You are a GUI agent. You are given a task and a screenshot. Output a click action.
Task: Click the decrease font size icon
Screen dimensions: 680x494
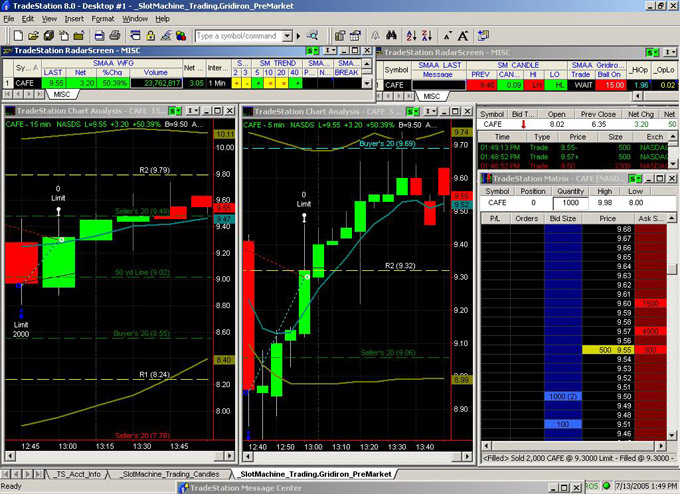(448, 36)
